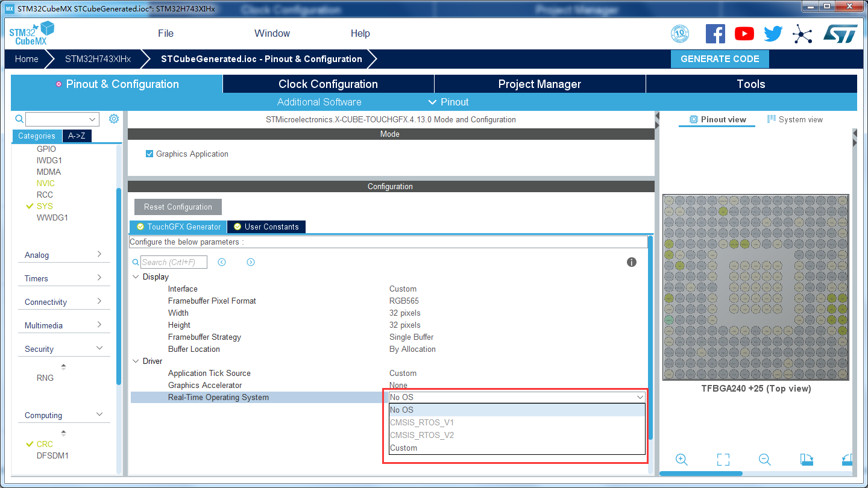This screenshot has width=868, height=488.
Task: Zoom in on the pinout view
Action: click(x=682, y=459)
